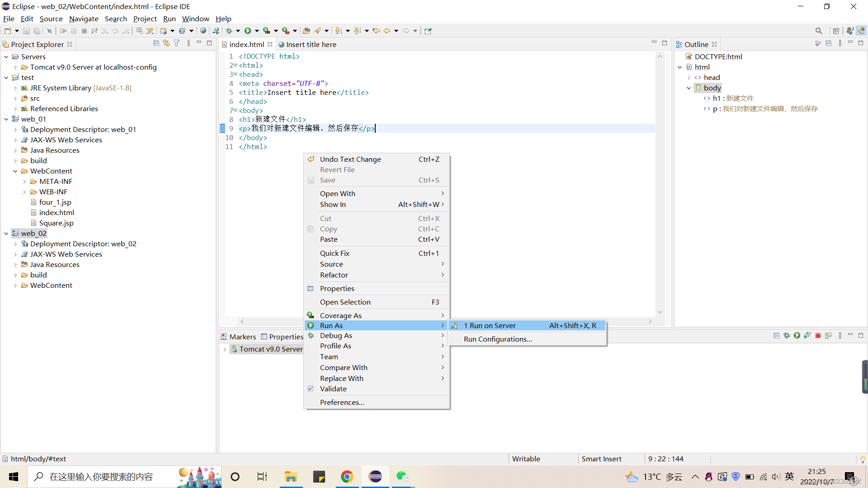The image size is (868, 488).
Task: Open Google Chrome from the taskbar
Action: point(347,477)
